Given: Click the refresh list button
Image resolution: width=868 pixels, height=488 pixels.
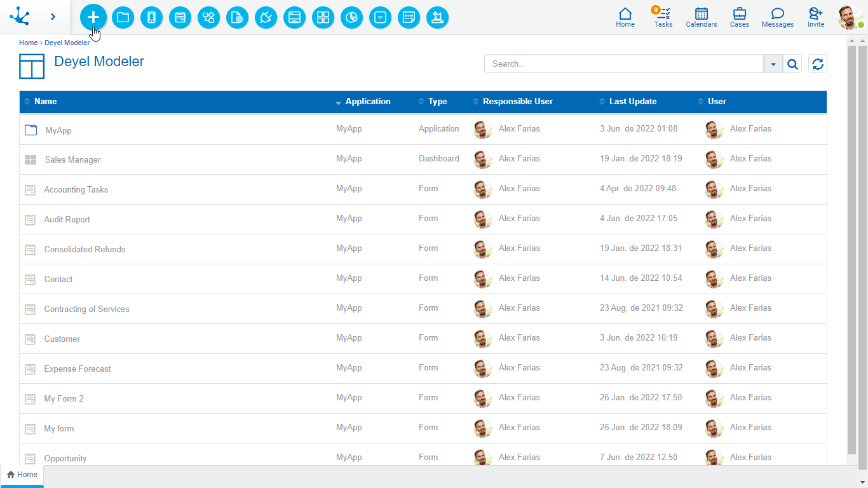Looking at the screenshot, I should pos(818,64).
